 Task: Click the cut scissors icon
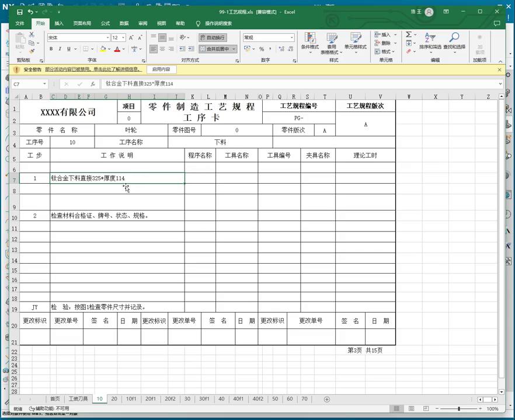point(32,35)
